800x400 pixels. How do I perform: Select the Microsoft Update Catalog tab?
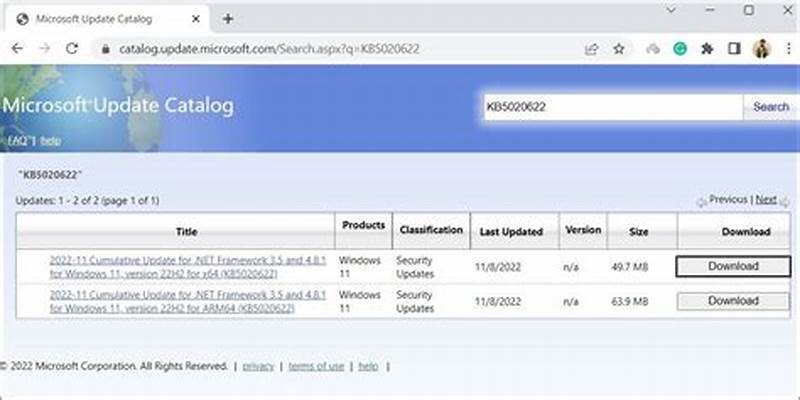pos(108,19)
